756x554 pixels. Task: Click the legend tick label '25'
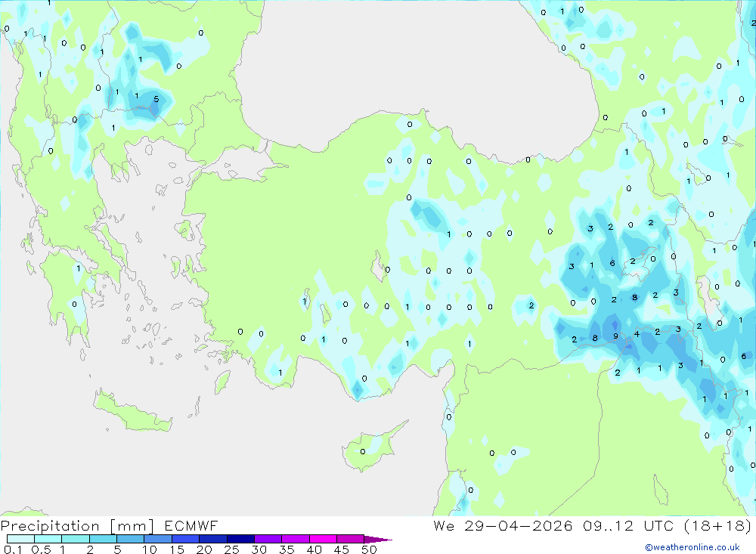point(231,549)
